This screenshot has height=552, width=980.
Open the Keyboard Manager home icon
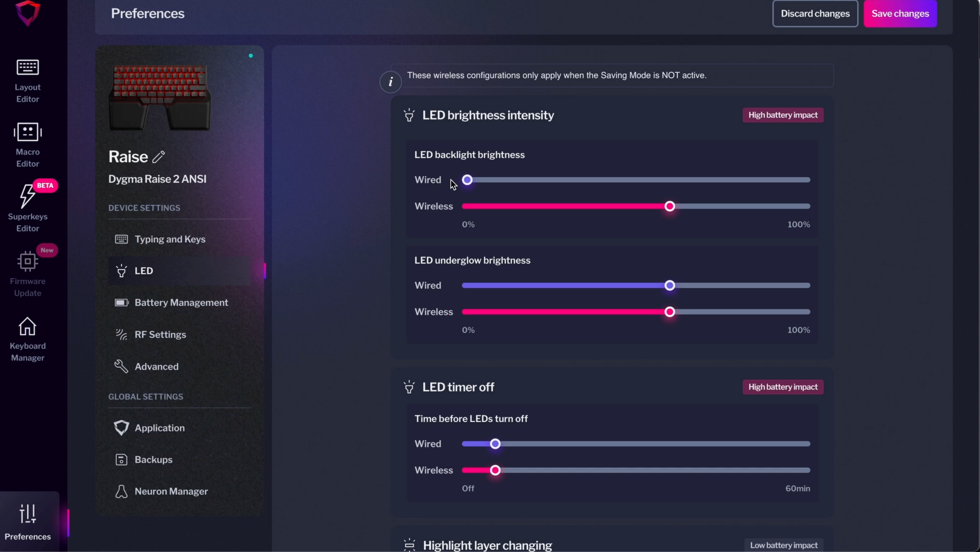click(x=27, y=327)
